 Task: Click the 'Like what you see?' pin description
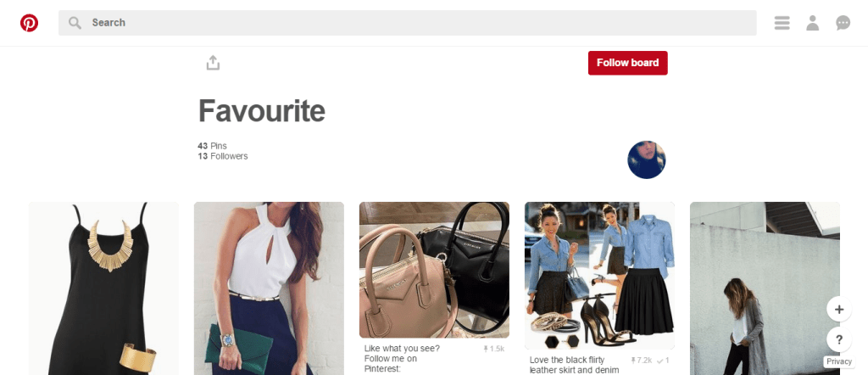(x=402, y=358)
